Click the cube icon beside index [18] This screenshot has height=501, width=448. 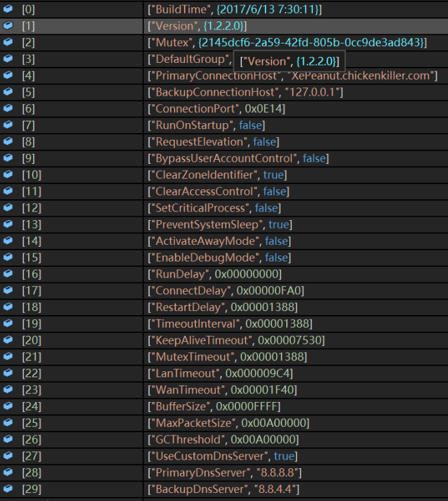click(8, 308)
